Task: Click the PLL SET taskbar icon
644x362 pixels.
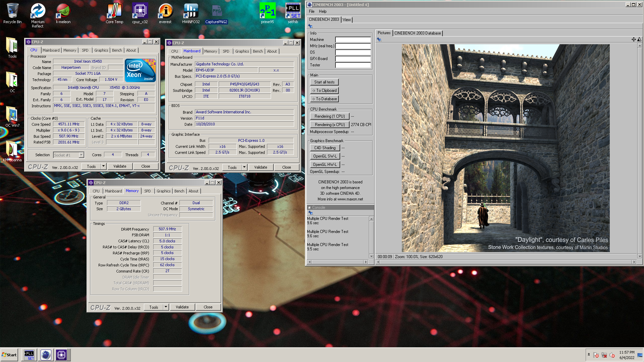Action: [29, 355]
